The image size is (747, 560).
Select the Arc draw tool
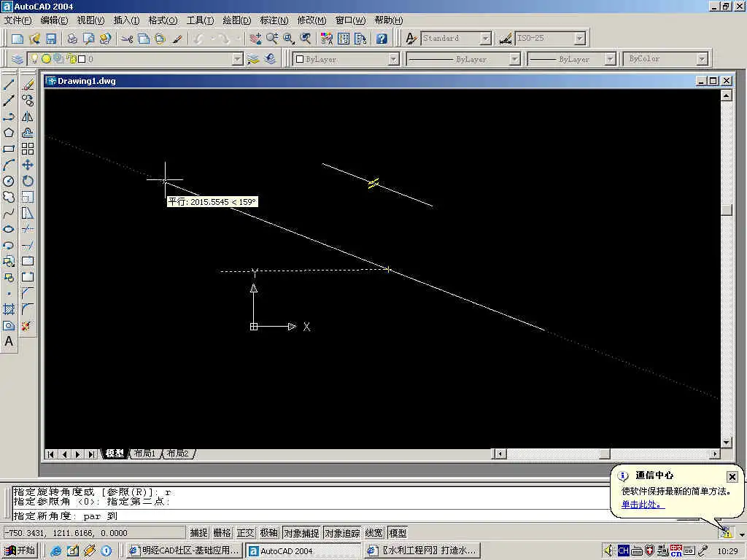[9, 166]
